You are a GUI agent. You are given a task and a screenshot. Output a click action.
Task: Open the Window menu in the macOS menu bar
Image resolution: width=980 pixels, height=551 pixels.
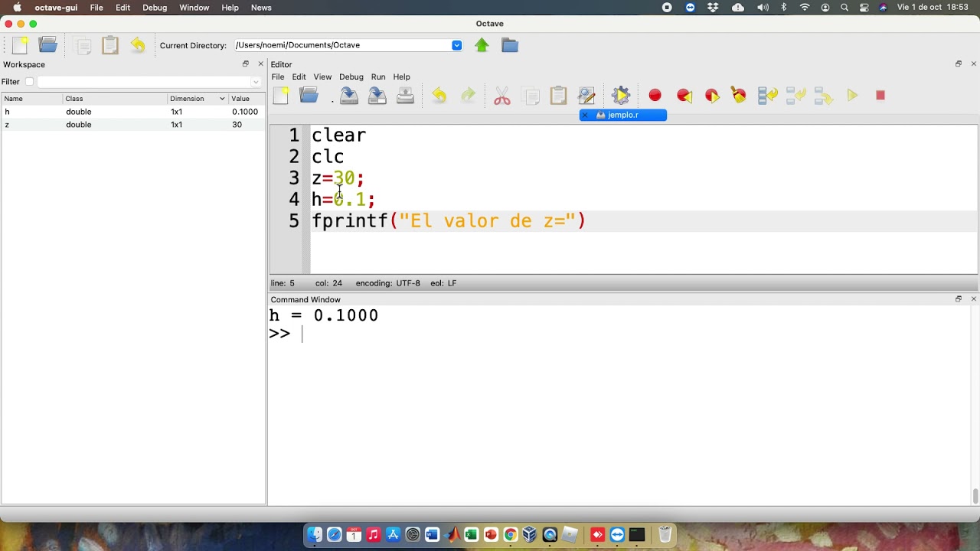click(x=194, y=8)
